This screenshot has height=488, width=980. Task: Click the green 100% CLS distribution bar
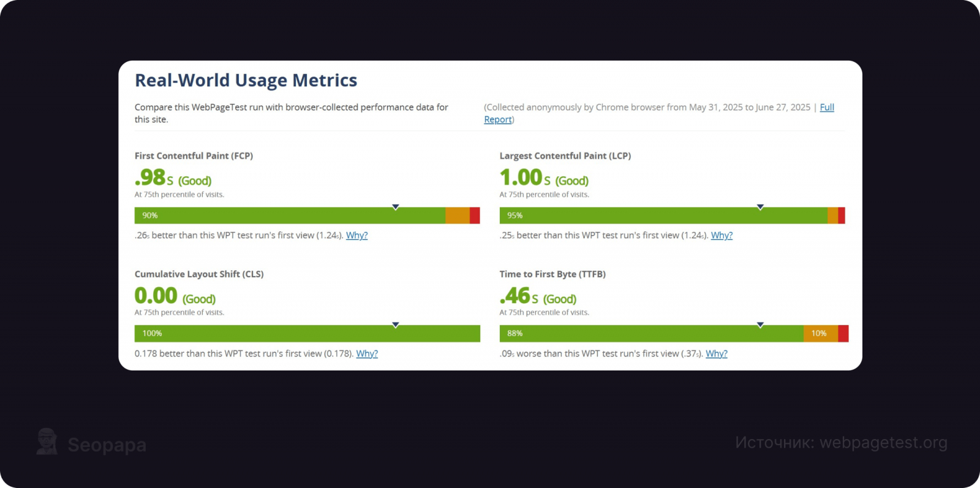(307, 334)
